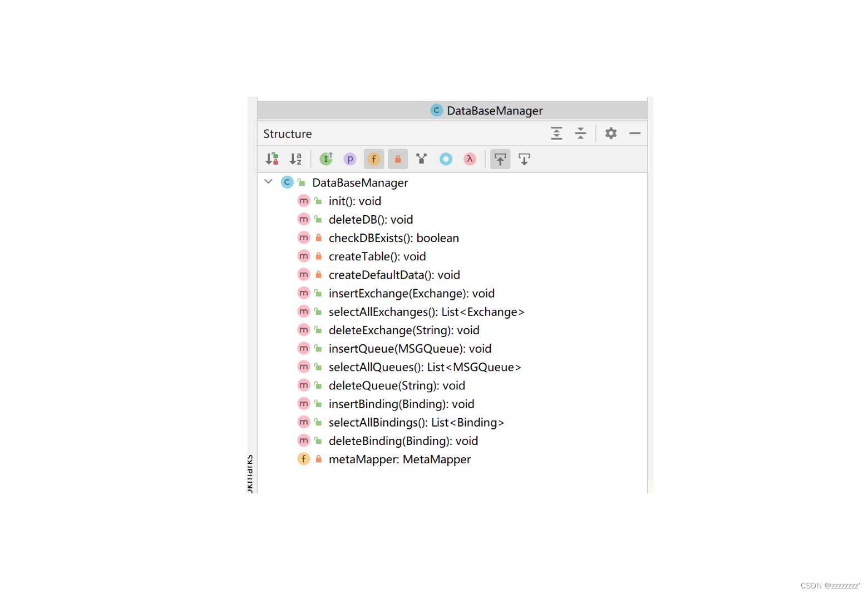
Task: Click lock icon beside createTable()
Action: coord(319,256)
